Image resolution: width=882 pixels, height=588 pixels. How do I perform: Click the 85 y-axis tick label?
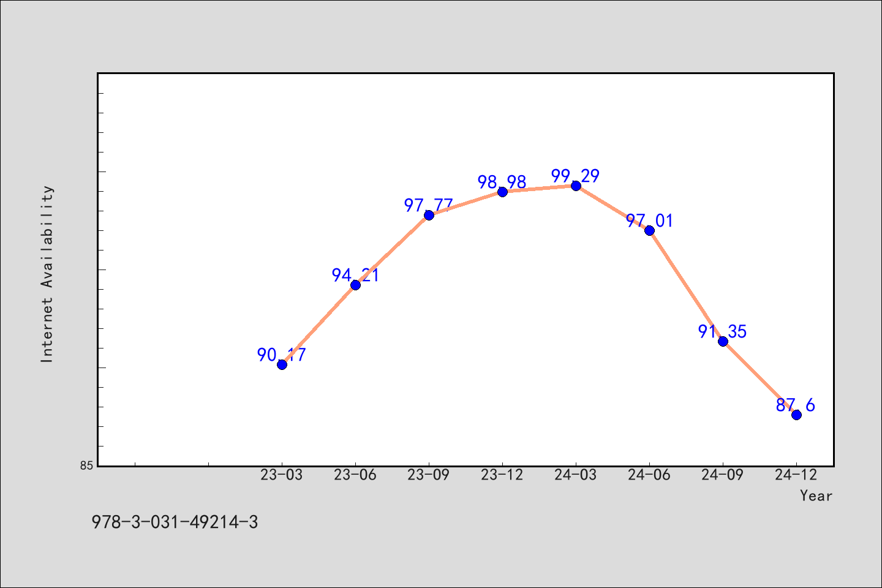87,466
